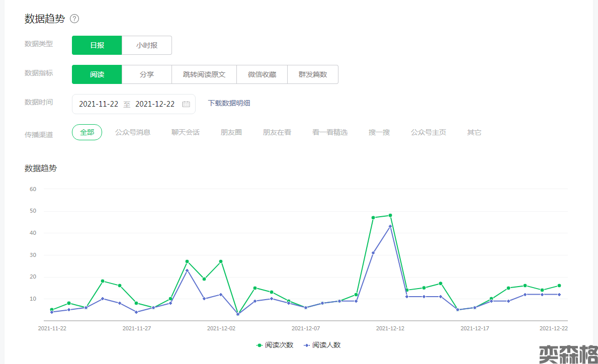Viewport: 598px width, 364px height.
Task: Filter by 朋友圈 channel
Action: (231, 132)
